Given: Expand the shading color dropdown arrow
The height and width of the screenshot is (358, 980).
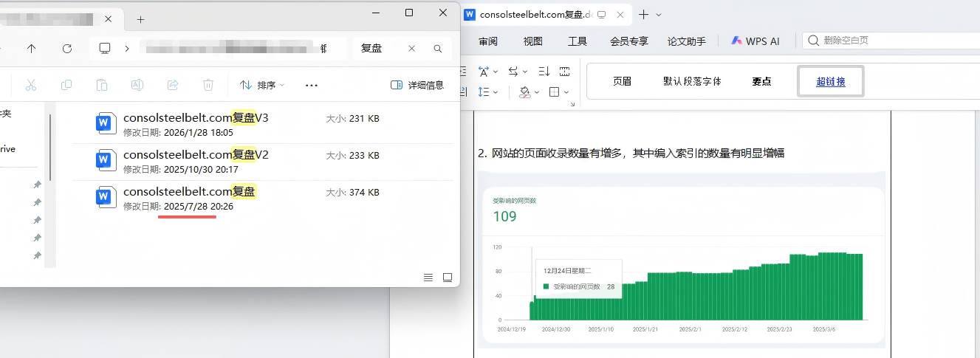Looking at the screenshot, I should pos(537,92).
